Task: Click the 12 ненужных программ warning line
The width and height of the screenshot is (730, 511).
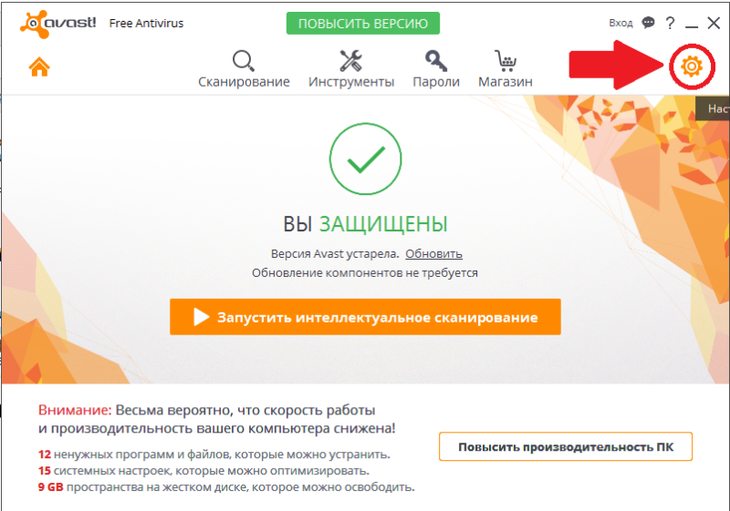Action: coord(214,454)
